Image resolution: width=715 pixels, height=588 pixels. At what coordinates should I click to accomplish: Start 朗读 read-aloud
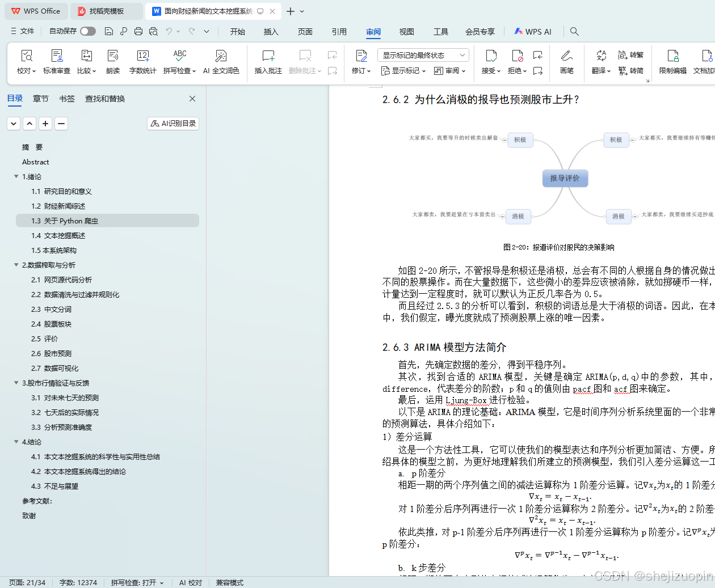coord(113,62)
